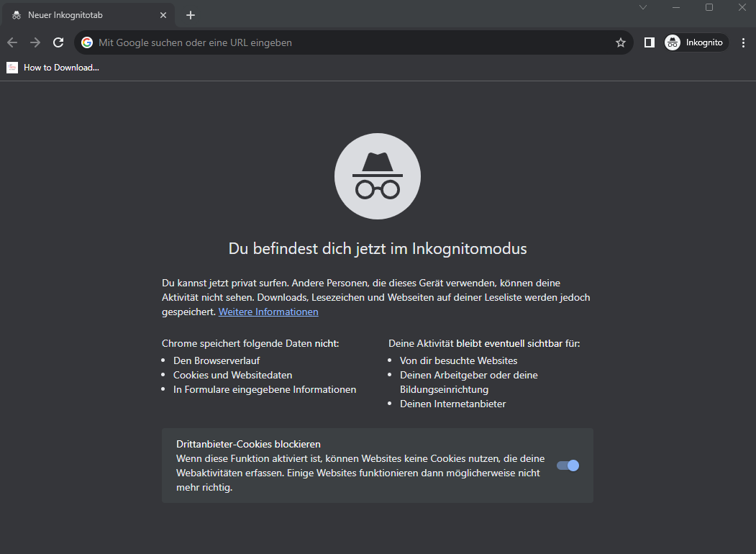The image size is (756, 554).
Task: Click In Formulare eingegebene Informationen
Action: coord(265,389)
